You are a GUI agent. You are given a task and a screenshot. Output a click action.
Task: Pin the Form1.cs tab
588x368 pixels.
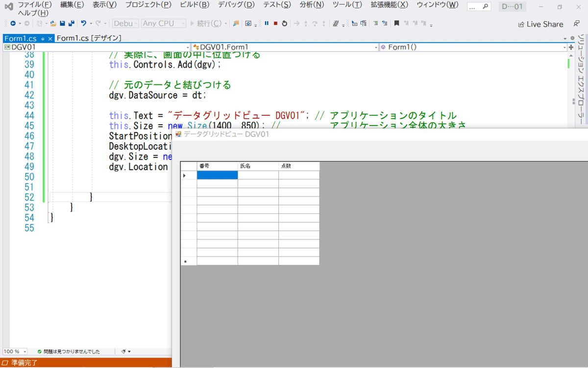point(43,38)
